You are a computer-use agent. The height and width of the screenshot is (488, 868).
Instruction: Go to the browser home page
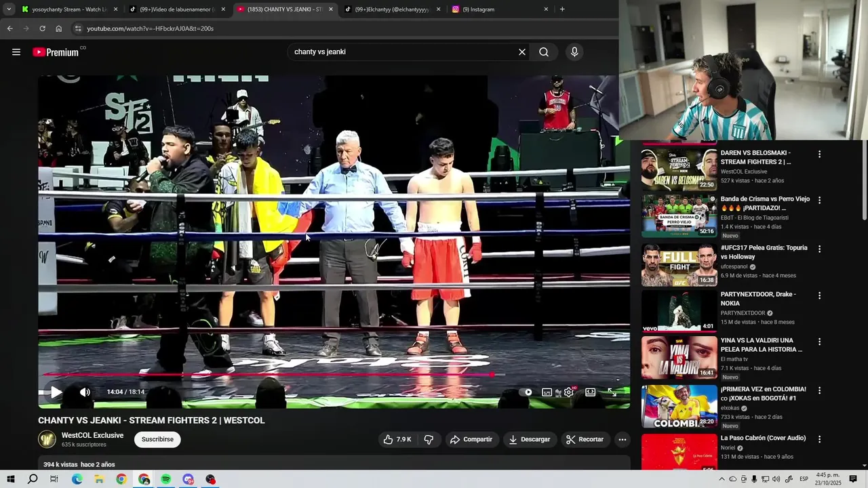point(58,28)
